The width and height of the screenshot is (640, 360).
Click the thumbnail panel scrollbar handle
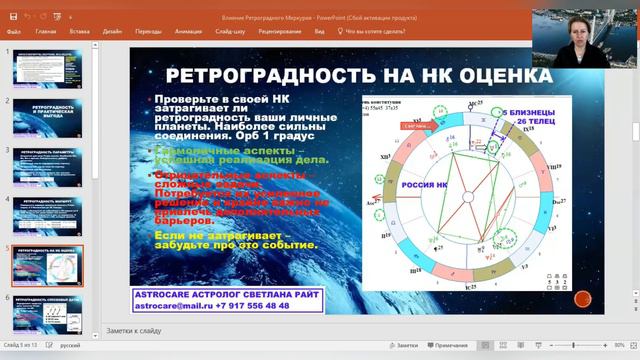[95, 114]
